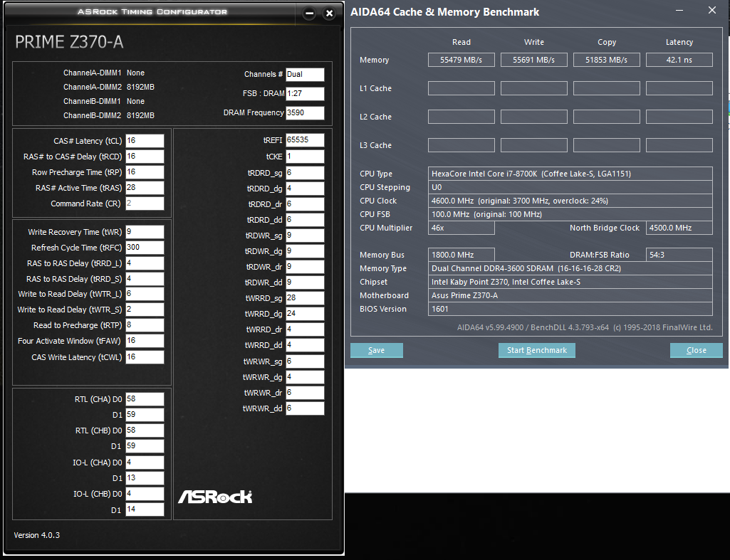Viewport: 730px width, 560px height.
Task: Click the ChannelA-DIMM2 8192MB entry
Action: (x=109, y=87)
